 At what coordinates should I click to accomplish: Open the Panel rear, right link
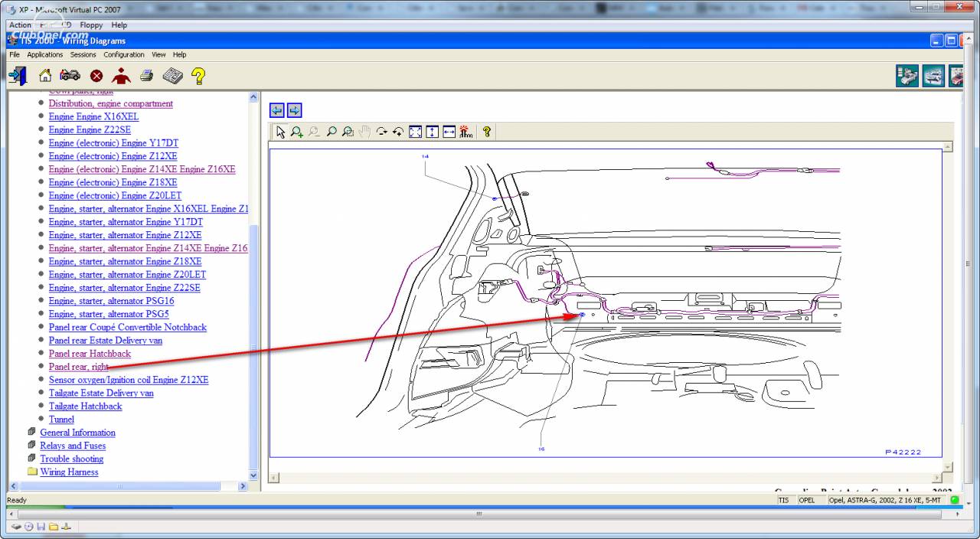coord(79,367)
